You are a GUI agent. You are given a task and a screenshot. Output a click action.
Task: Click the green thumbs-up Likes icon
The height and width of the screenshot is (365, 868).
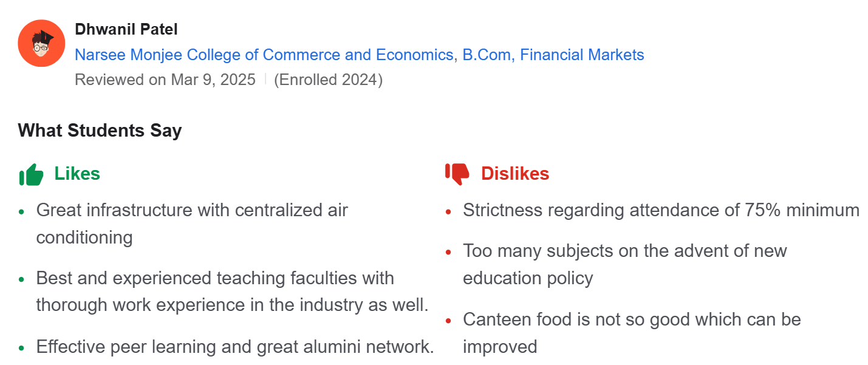coord(32,175)
